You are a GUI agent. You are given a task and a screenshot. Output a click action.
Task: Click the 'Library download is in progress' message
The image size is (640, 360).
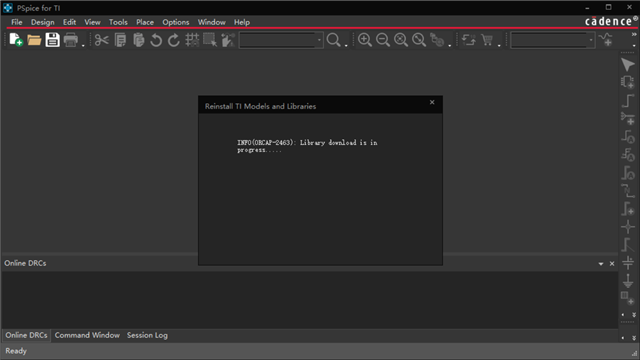(307, 146)
